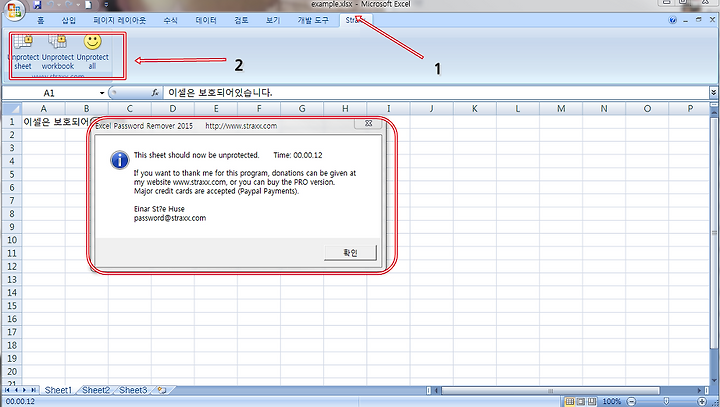The image size is (720, 407).
Task: Select the Sheet1 tab
Action: pyautogui.click(x=58, y=390)
